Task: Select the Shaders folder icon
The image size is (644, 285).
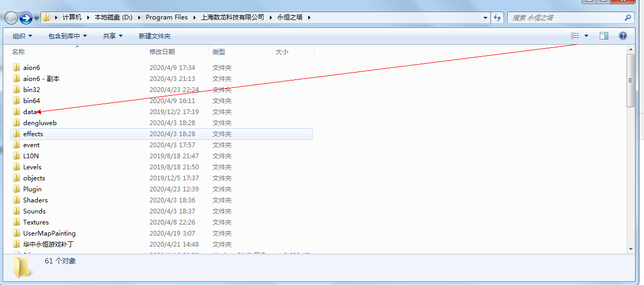Action: tap(17, 200)
